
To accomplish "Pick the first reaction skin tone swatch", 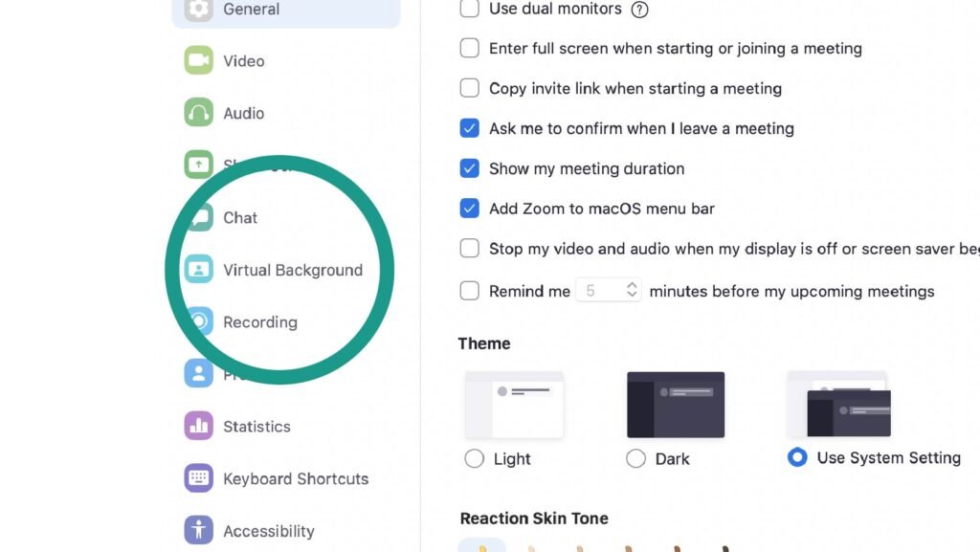I will pos(481,546).
